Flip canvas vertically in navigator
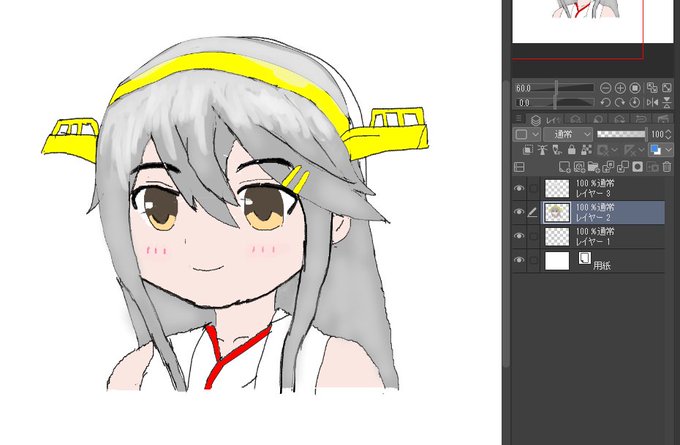The width and height of the screenshot is (680, 445). 667,102
